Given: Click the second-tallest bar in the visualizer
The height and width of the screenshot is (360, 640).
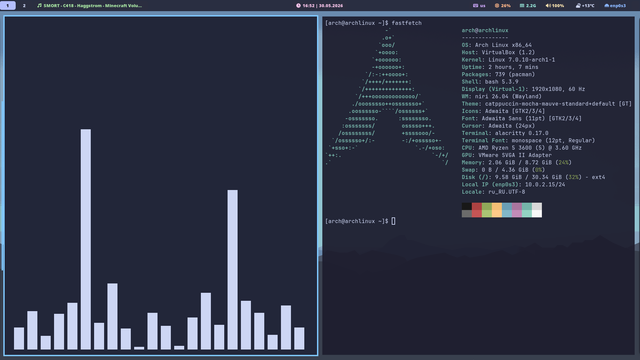Looking at the screenshot, I should click(233, 269).
